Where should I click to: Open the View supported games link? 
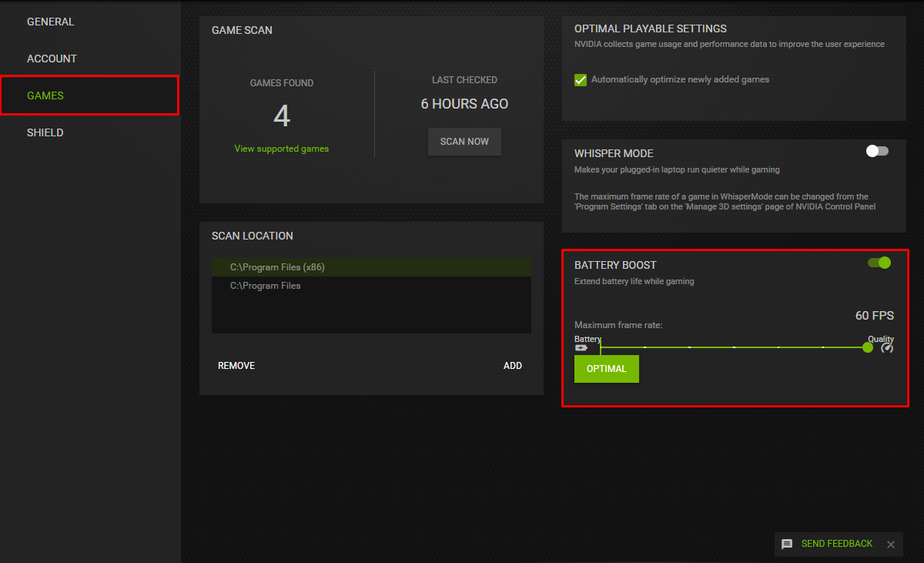282,149
